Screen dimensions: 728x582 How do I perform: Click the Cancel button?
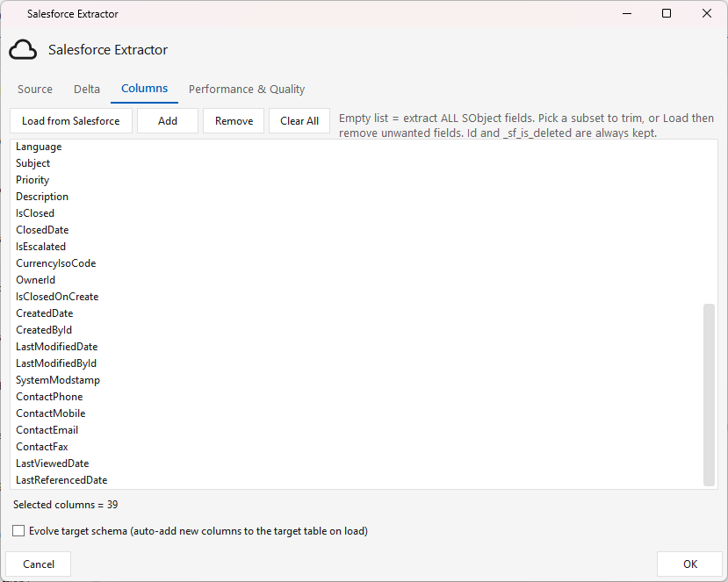pos(39,564)
